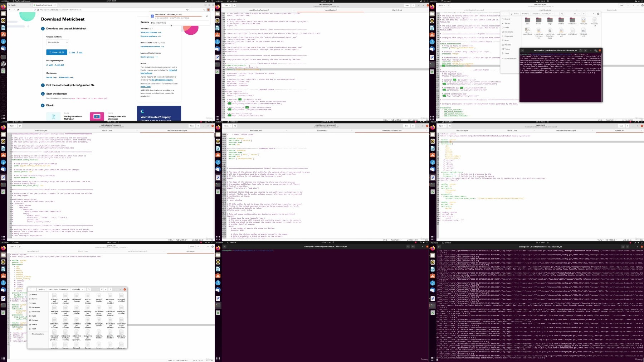
Task: Open view options dropdown arrow in modules.d Files window
Action: 106,289
